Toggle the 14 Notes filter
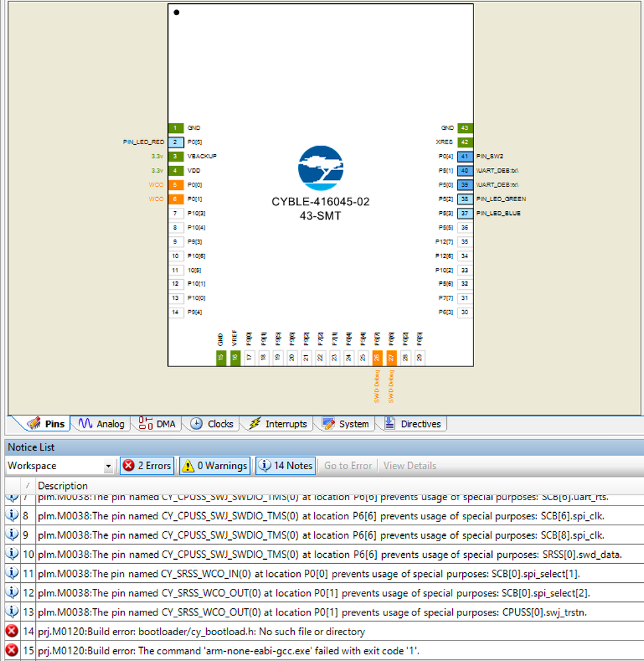Screen dimensions: 644x661 (x=286, y=466)
